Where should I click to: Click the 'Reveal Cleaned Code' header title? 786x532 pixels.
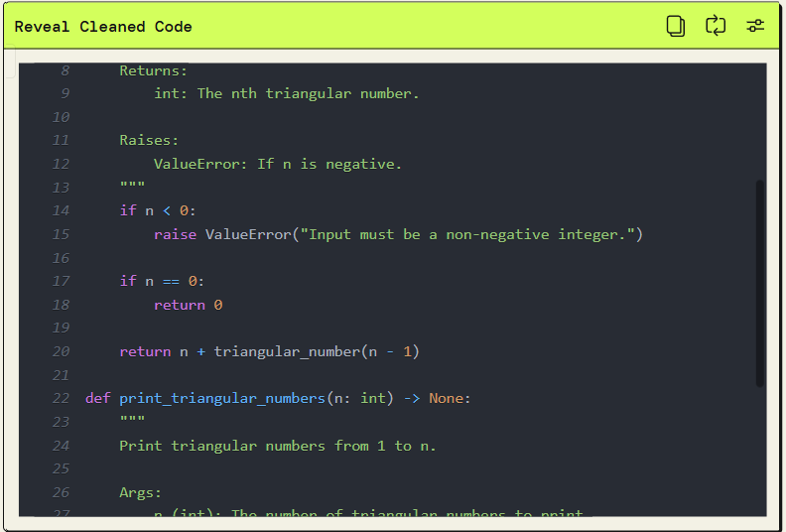click(x=103, y=27)
